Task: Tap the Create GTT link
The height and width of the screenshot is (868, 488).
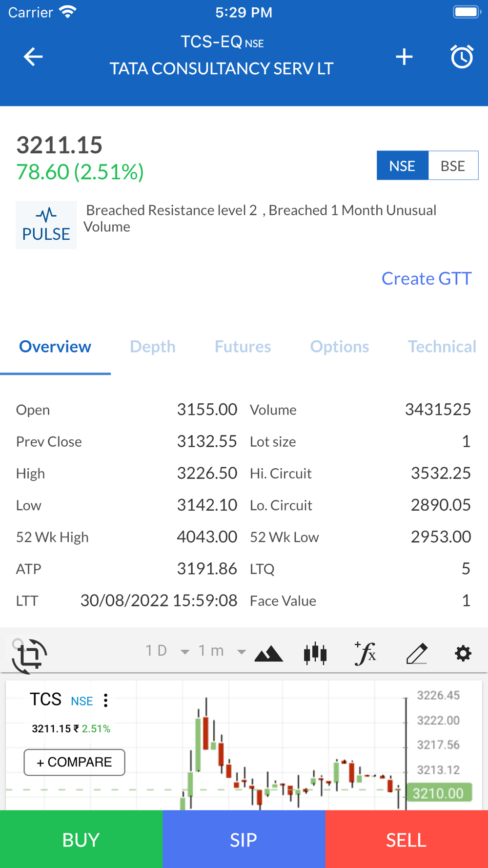Action: [x=426, y=278]
